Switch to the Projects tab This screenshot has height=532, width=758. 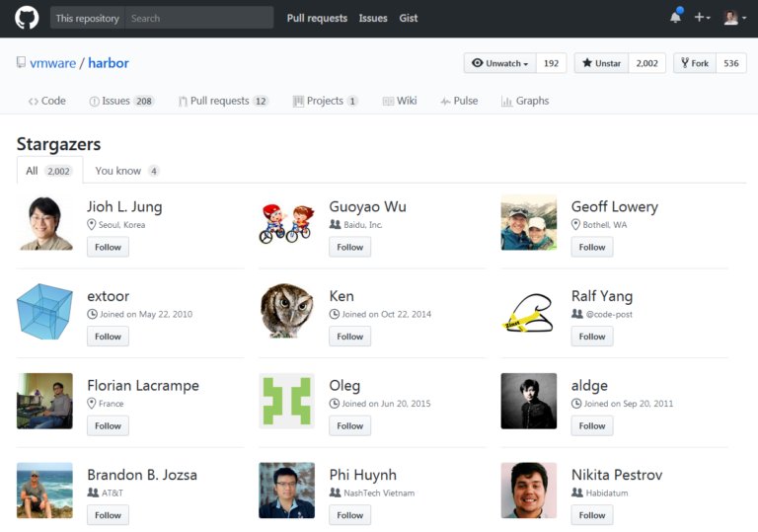[326, 101]
